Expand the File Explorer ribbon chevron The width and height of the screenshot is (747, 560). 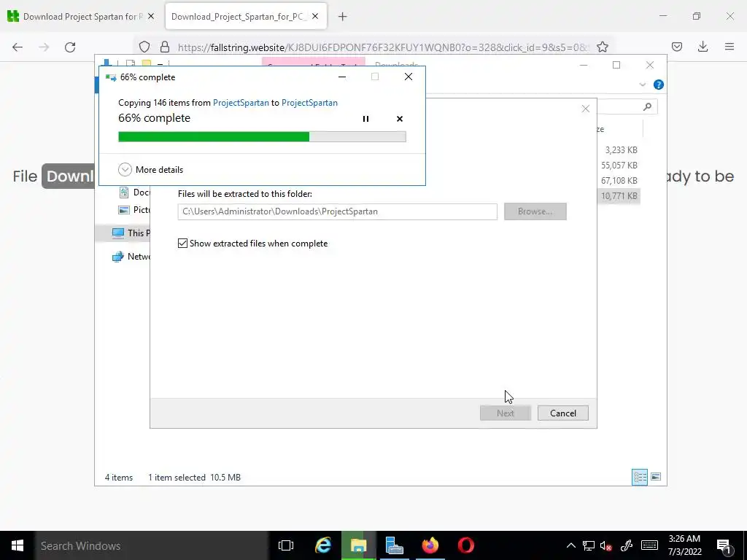tap(642, 85)
